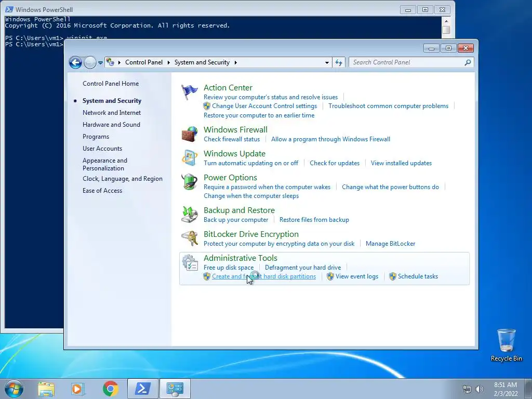This screenshot has width=532, height=399.
Task: Click Schedule tasks
Action: click(418, 276)
